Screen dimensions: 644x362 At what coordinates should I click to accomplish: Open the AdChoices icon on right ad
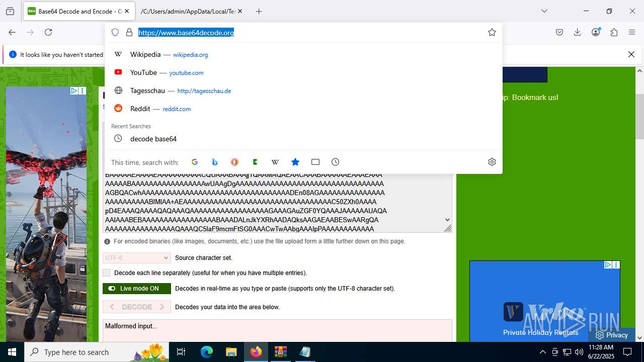[x=608, y=265]
